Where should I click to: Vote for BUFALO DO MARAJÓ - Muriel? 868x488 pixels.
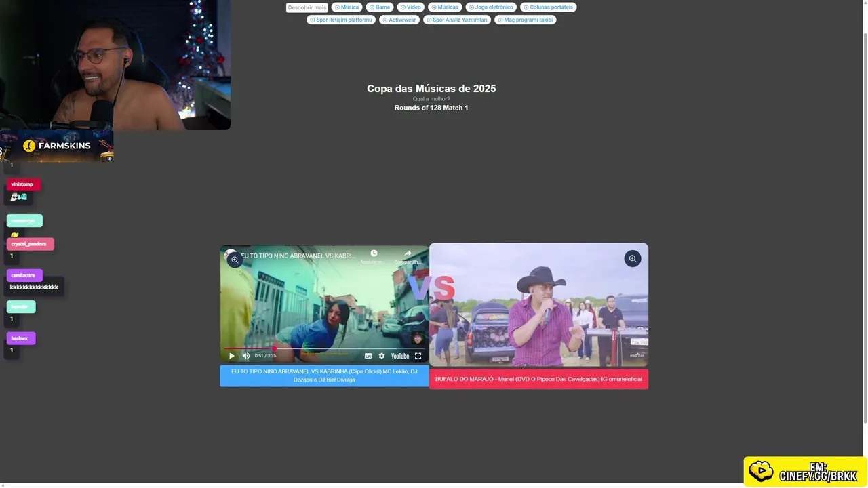pos(538,379)
